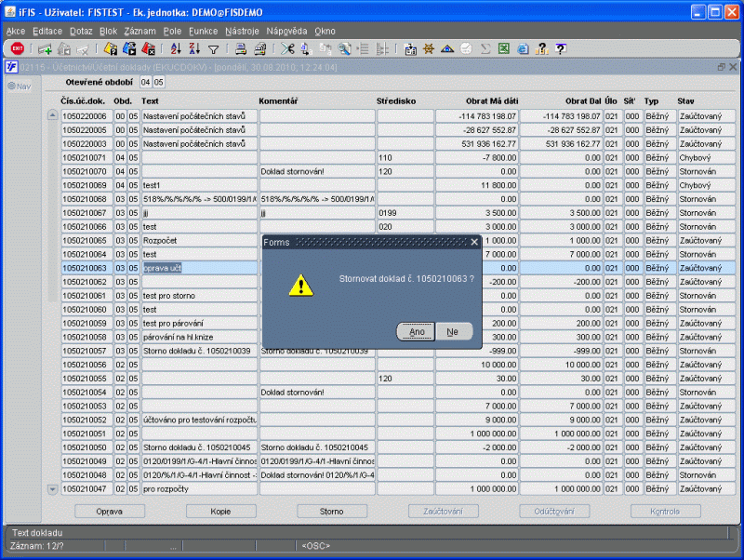Click the sum sigma icon
Image resolution: width=744 pixels, height=560 pixels.
click(x=485, y=48)
